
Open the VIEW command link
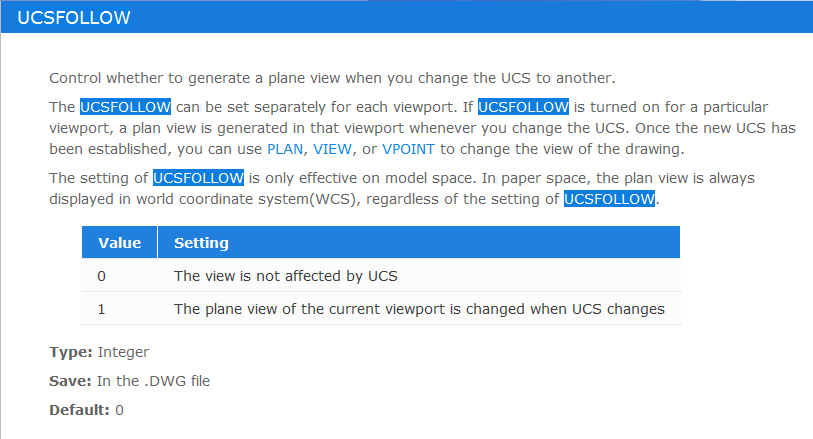coord(332,149)
